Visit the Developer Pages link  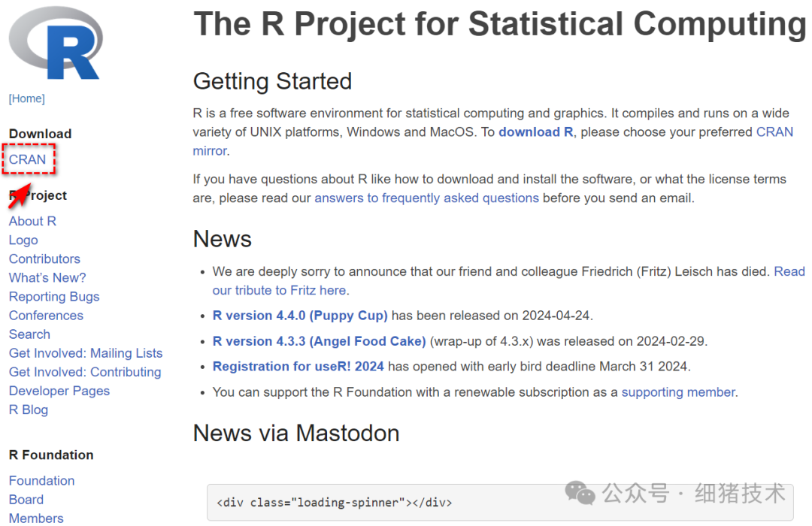click(x=59, y=391)
